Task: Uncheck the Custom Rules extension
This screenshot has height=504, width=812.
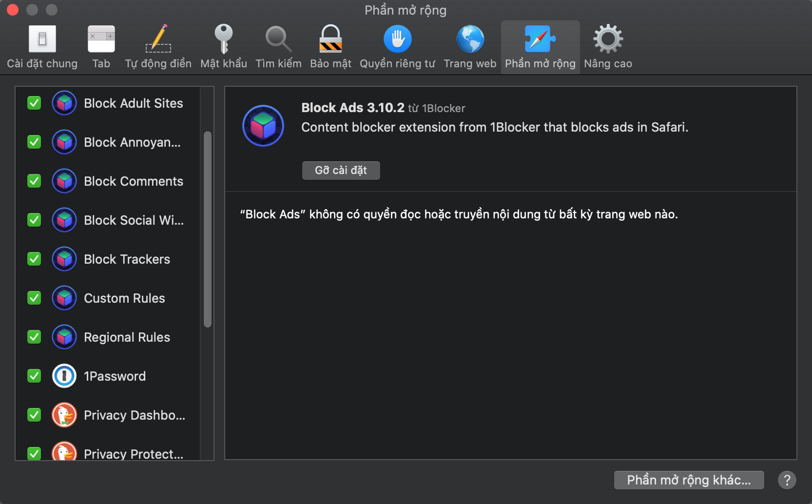Action: [x=34, y=298]
